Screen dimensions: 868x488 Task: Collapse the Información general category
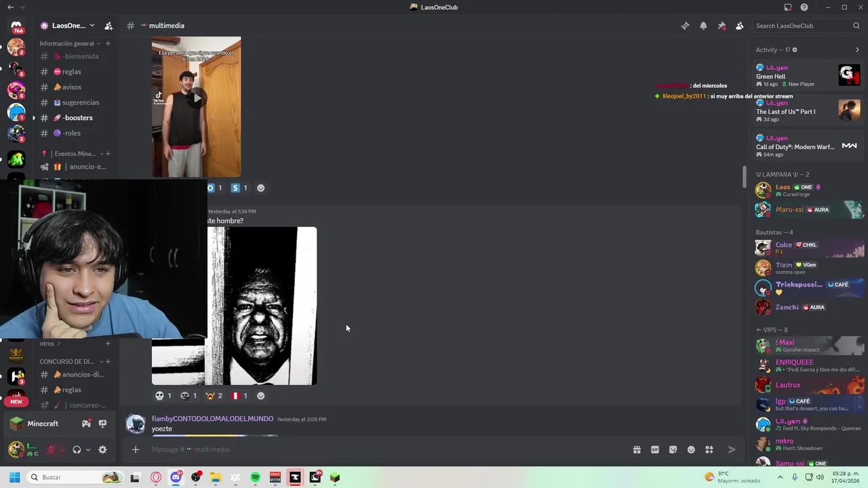tap(70, 43)
